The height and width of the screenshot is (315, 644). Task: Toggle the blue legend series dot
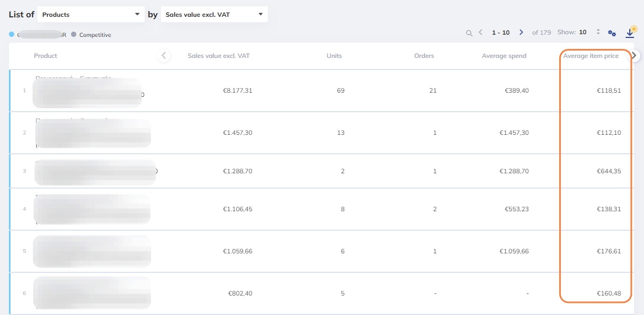12,35
